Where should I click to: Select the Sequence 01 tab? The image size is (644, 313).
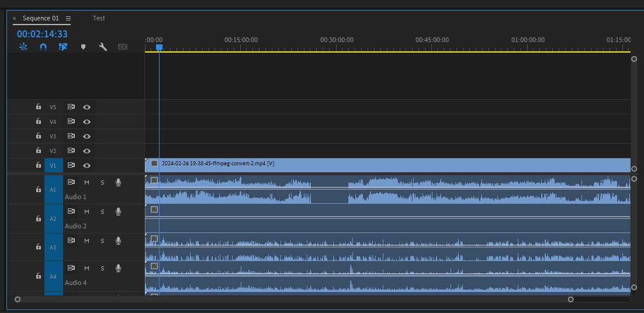click(x=41, y=18)
